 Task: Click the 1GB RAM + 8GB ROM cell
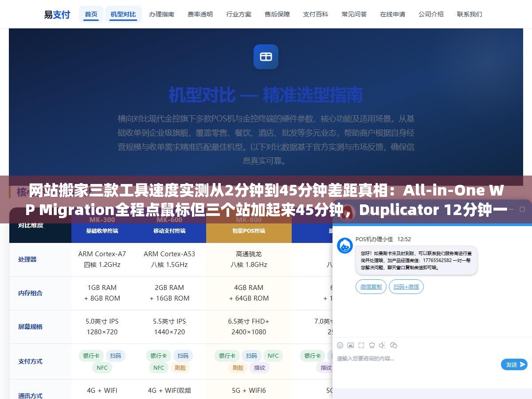coord(102,293)
